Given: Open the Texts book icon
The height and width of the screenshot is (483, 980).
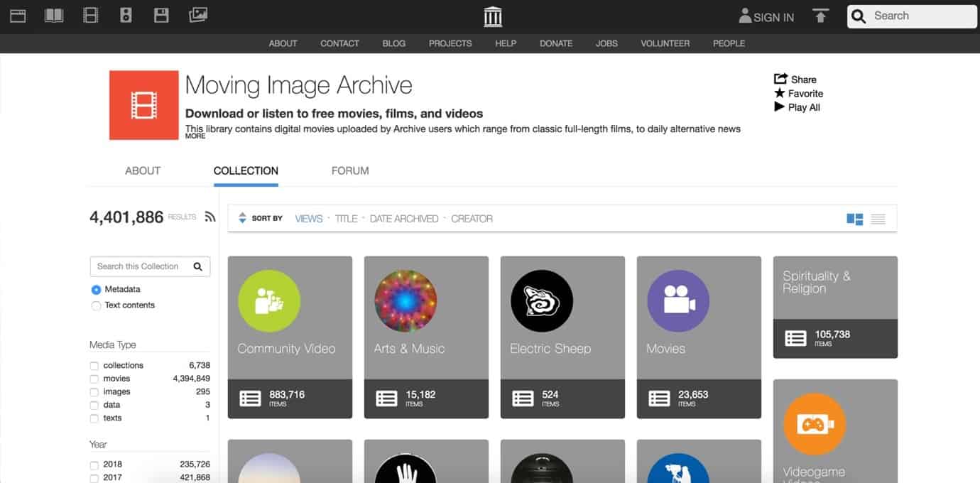Looking at the screenshot, I should (54, 15).
